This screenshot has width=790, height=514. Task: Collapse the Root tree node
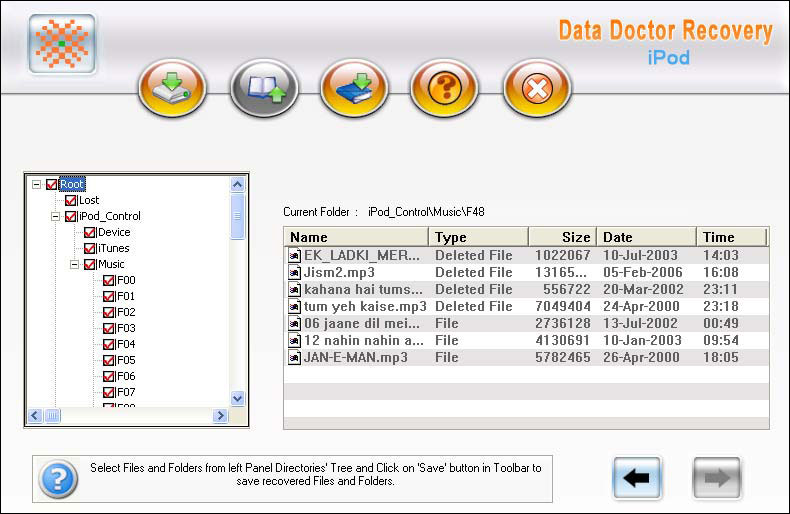[x=36, y=184]
